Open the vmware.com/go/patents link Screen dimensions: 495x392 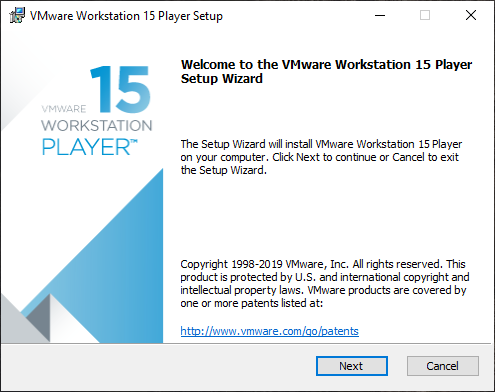269,331
